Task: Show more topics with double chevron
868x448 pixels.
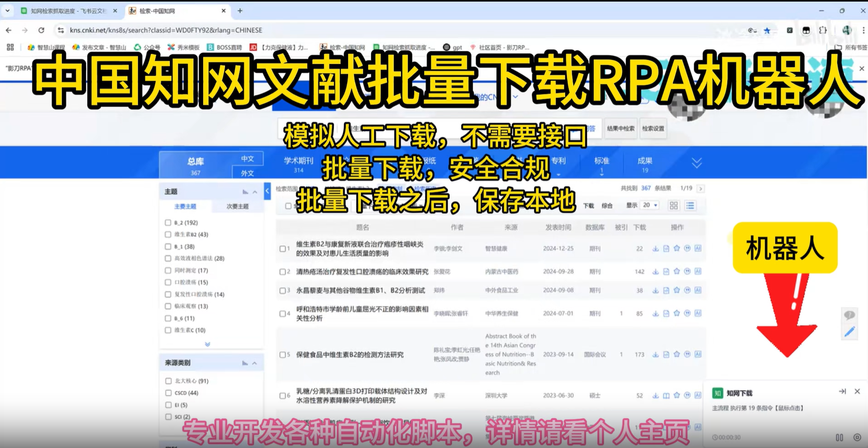Action: (x=207, y=344)
